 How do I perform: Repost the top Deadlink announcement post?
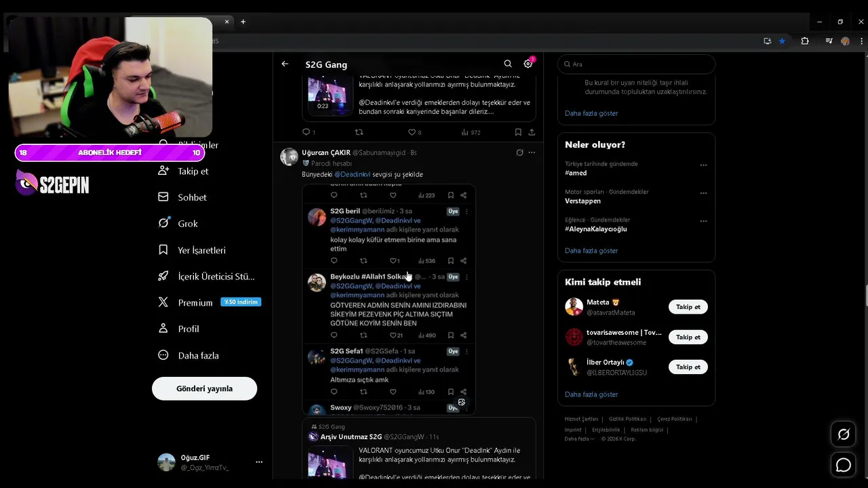[359, 132]
